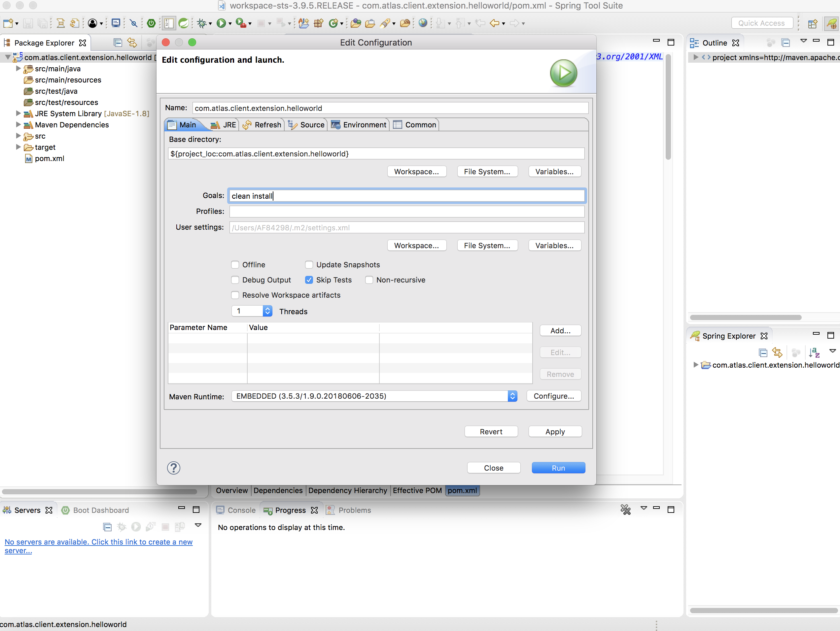Viewport: 840px width, 631px height.
Task: Click the create a new server link
Action: click(x=98, y=546)
